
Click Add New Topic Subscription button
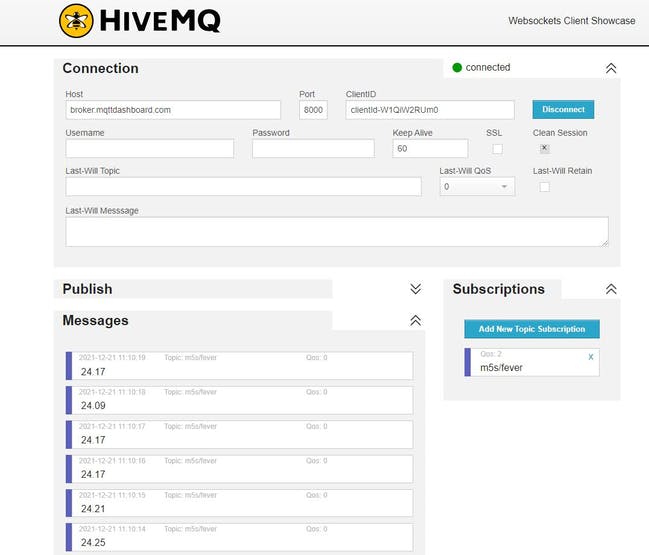coord(531,329)
